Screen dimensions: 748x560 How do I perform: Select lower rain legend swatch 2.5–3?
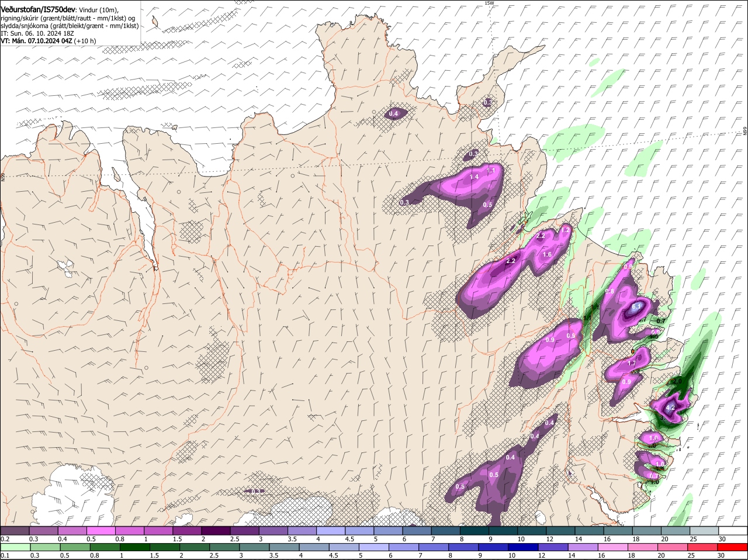click(x=224, y=547)
